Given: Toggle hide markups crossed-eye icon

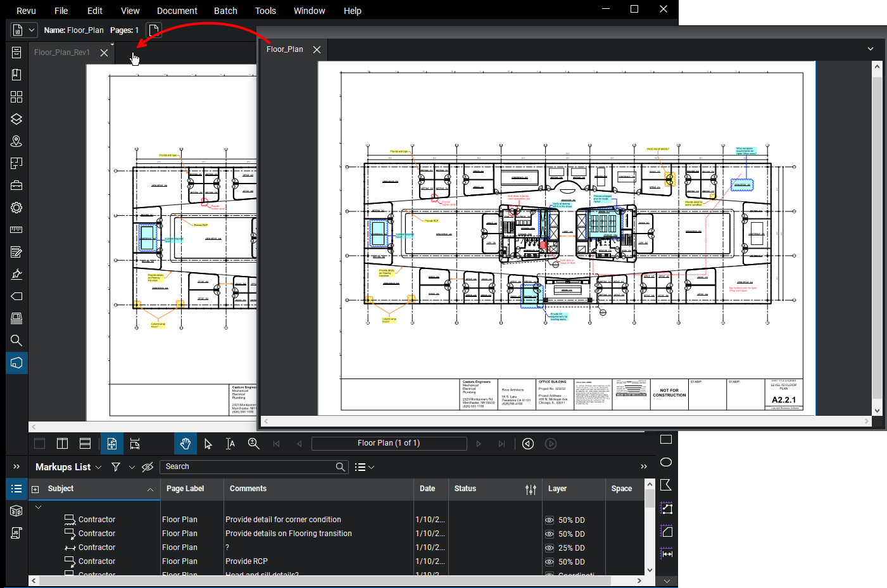Looking at the screenshot, I should [148, 467].
